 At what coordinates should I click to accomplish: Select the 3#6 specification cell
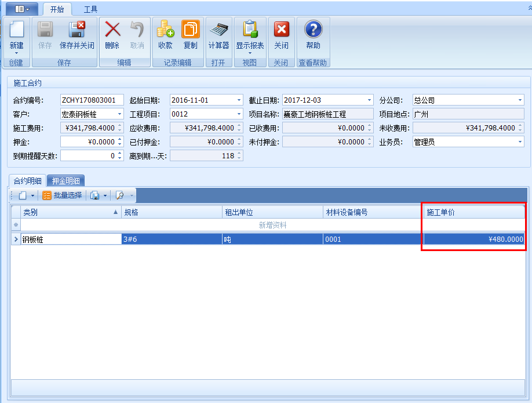pyautogui.click(x=172, y=239)
